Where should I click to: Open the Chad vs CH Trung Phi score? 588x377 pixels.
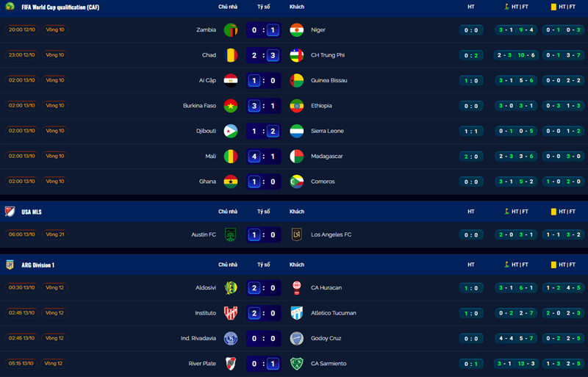point(264,55)
